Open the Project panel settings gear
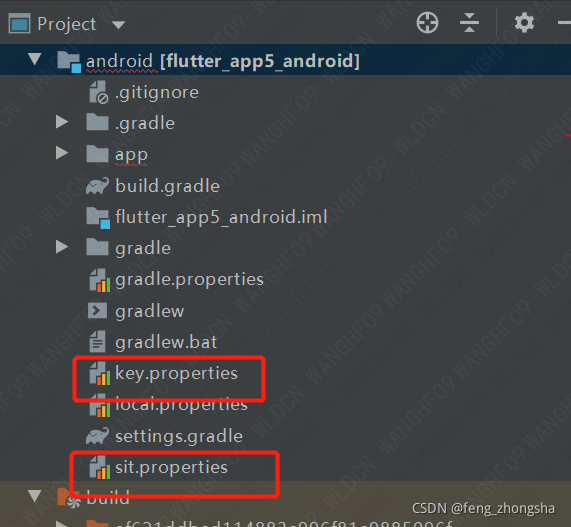Screen dimensions: 571x527 [524, 23]
